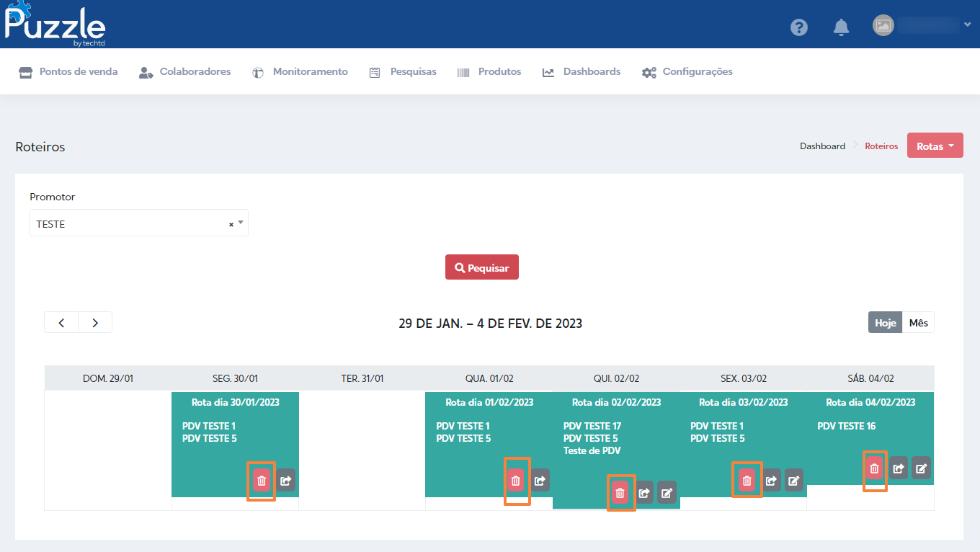This screenshot has width=980, height=552.
Task: Delete the route for 03/02/2023
Action: pyautogui.click(x=747, y=481)
